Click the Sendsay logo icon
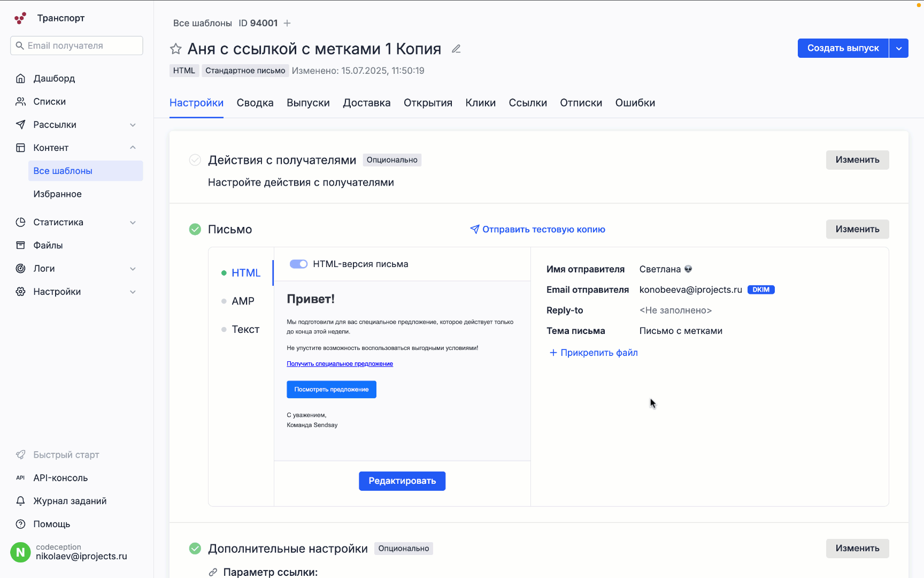The image size is (924, 578). click(20, 18)
